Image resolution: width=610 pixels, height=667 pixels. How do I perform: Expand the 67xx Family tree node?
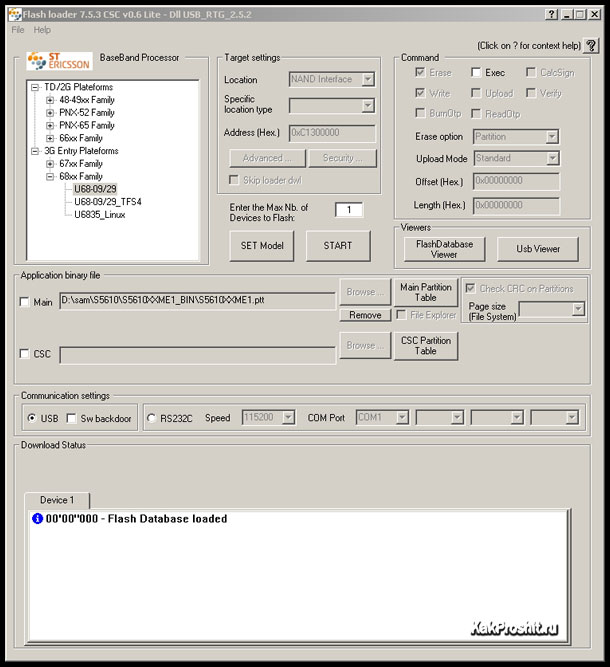point(50,164)
